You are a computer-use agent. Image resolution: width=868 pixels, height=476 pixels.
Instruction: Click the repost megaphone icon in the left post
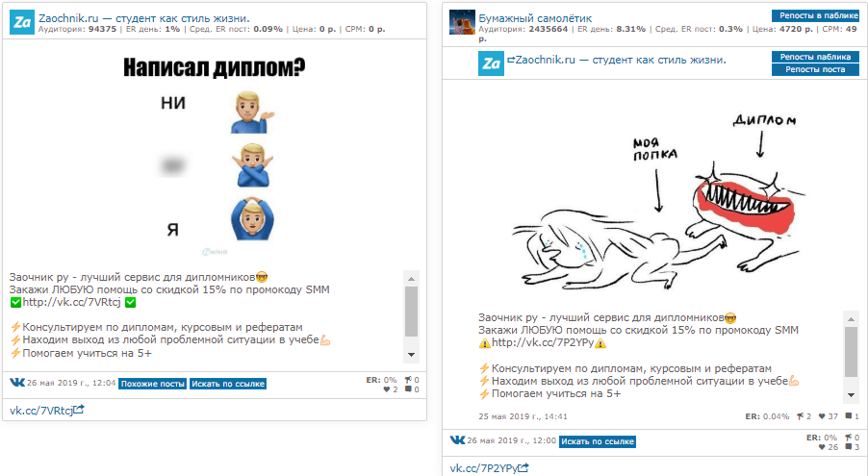[x=408, y=380]
